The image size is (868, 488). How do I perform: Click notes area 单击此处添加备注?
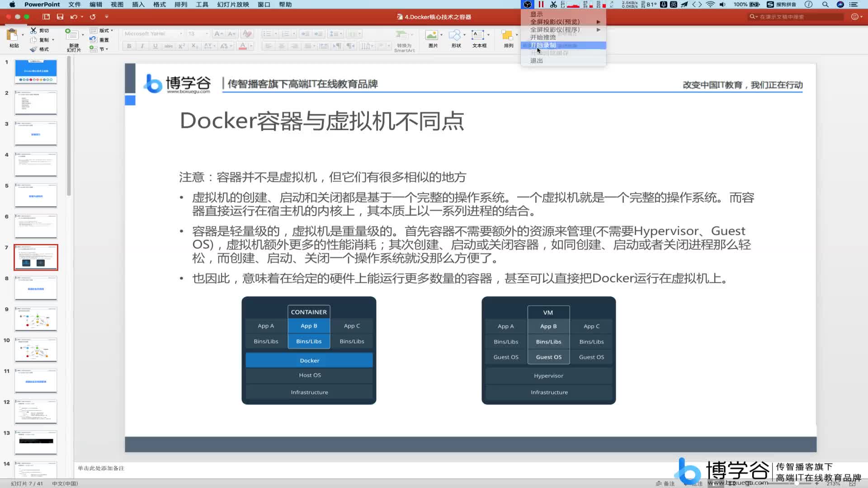point(101,469)
